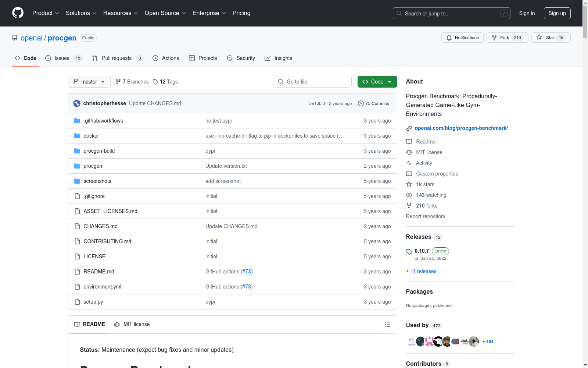Click the .github/workflows folder icon

[77, 121]
